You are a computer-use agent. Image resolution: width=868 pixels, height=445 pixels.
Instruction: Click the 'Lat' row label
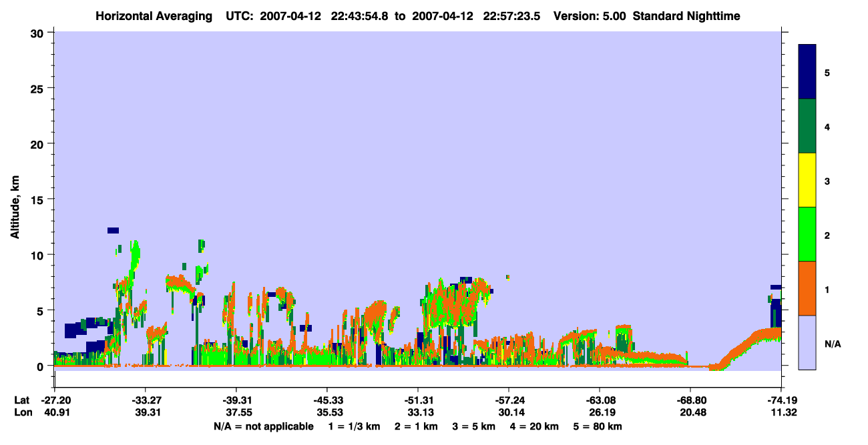22,400
